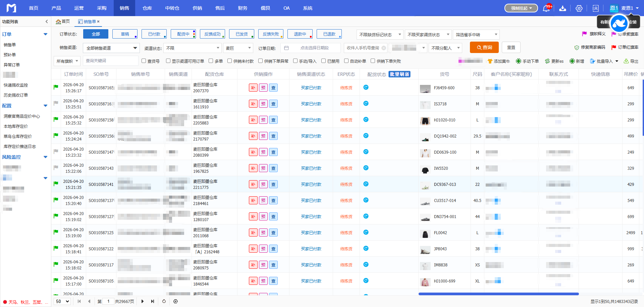
Task: Open the 仓库 menu in top navigation
Action: coord(147,8)
